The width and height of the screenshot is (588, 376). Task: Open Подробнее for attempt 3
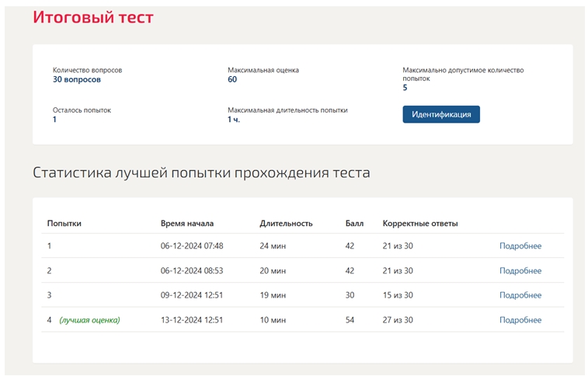point(520,295)
